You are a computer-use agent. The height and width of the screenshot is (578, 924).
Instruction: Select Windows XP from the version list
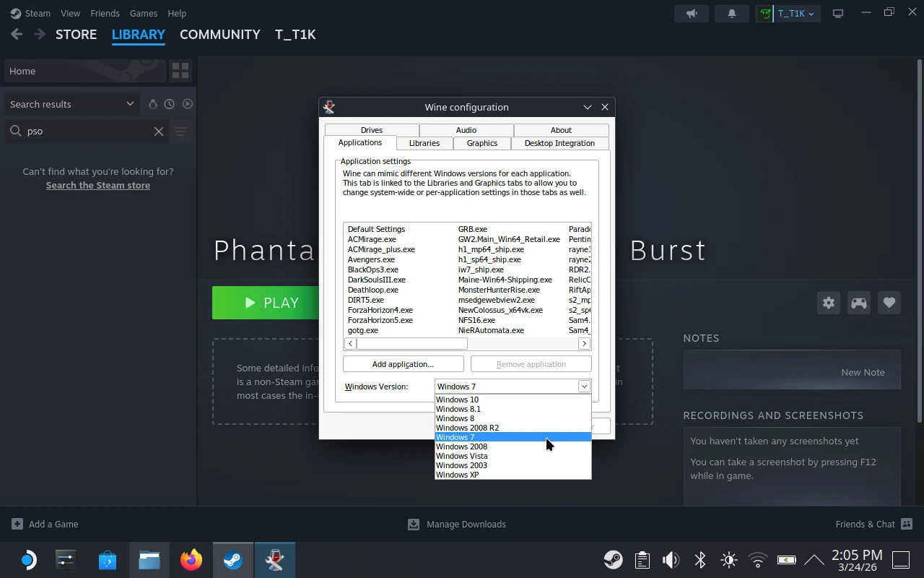click(x=458, y=475)
